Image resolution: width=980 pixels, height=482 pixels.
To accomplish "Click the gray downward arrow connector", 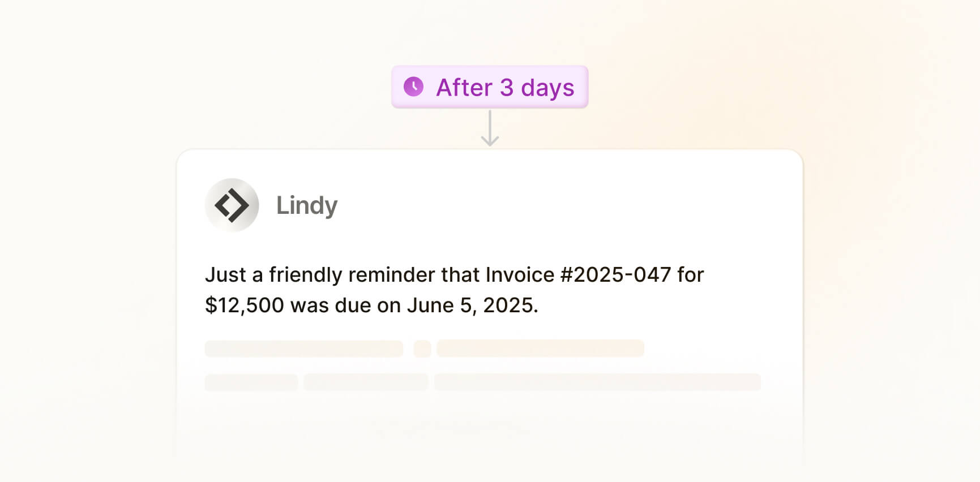I will (490, 128).
